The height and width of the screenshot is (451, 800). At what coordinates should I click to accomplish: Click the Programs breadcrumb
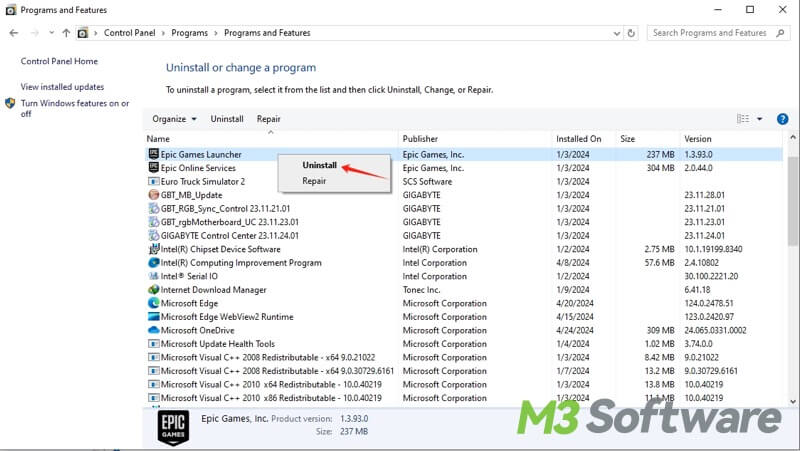click(x=189, y=33)
